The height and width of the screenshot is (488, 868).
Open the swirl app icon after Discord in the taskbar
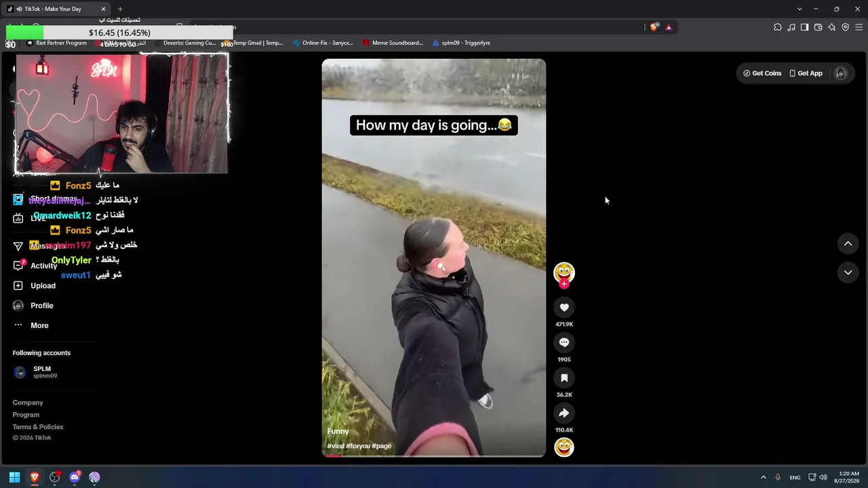[94, 477]
